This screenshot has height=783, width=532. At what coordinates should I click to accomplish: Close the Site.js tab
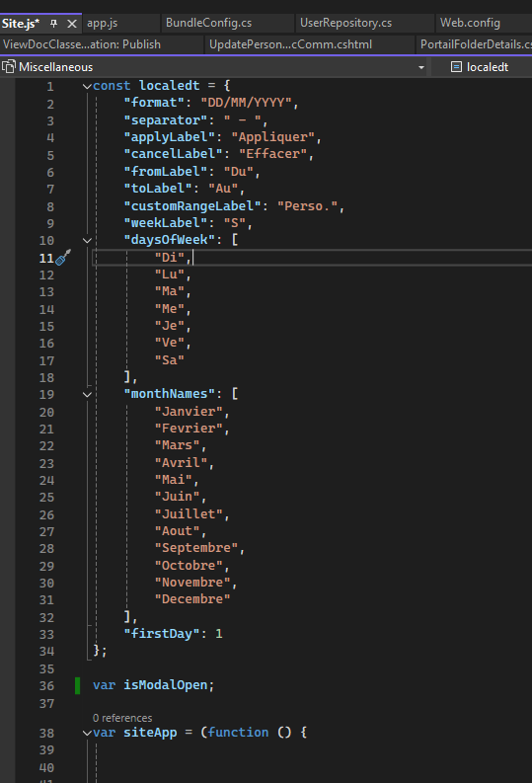[x=72, y=24]
